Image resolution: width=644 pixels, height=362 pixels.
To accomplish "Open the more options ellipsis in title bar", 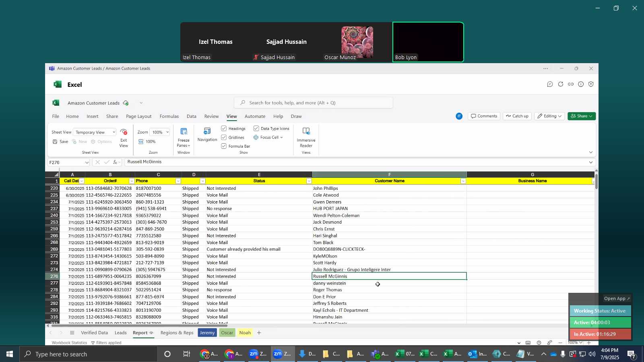I will click(545, 69).
